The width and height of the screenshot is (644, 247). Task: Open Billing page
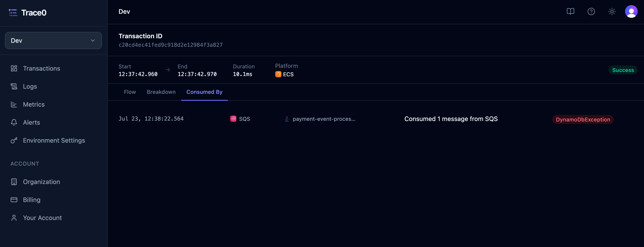coord(32,200)
